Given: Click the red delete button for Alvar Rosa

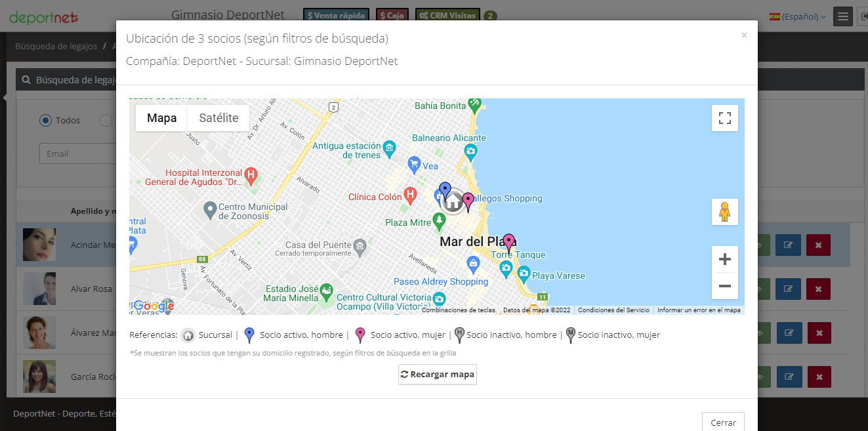Looking at the screenshot, I should click(818, 289).
